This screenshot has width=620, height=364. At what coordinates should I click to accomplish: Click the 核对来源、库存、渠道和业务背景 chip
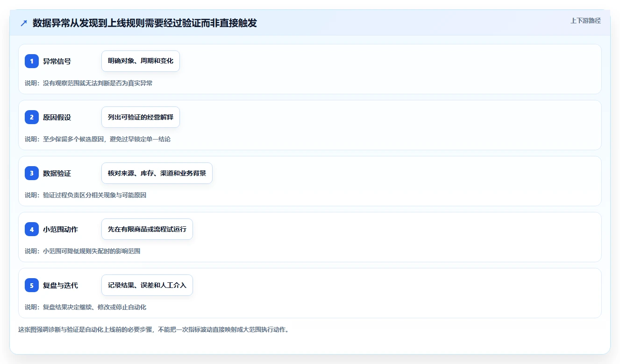tap(157, 173)
